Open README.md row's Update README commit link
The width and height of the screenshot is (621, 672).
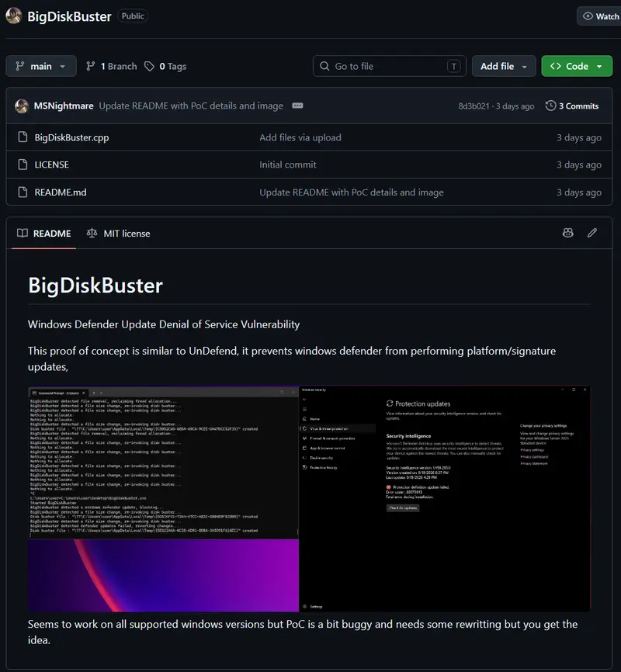(351, 192)
